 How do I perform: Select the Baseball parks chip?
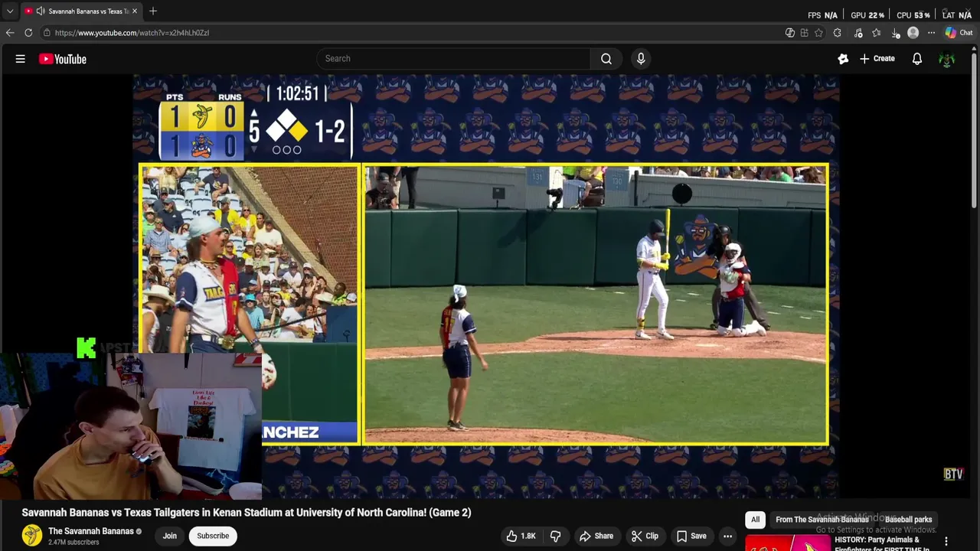pyautogui.click(x=908, y=520)
